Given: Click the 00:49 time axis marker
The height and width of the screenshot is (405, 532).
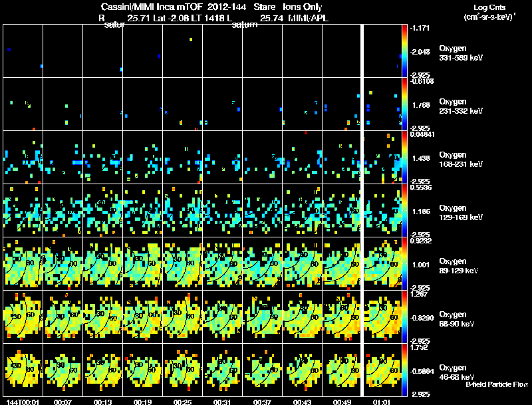Looking at the screenshot, I should click(342, 402).
